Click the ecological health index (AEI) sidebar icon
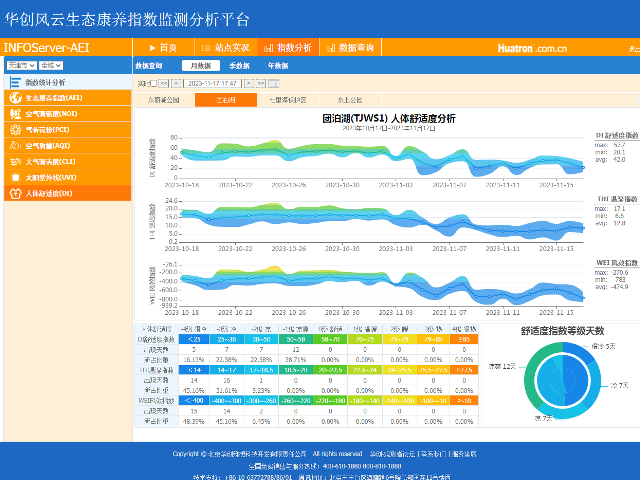 (x=15, y=98)
